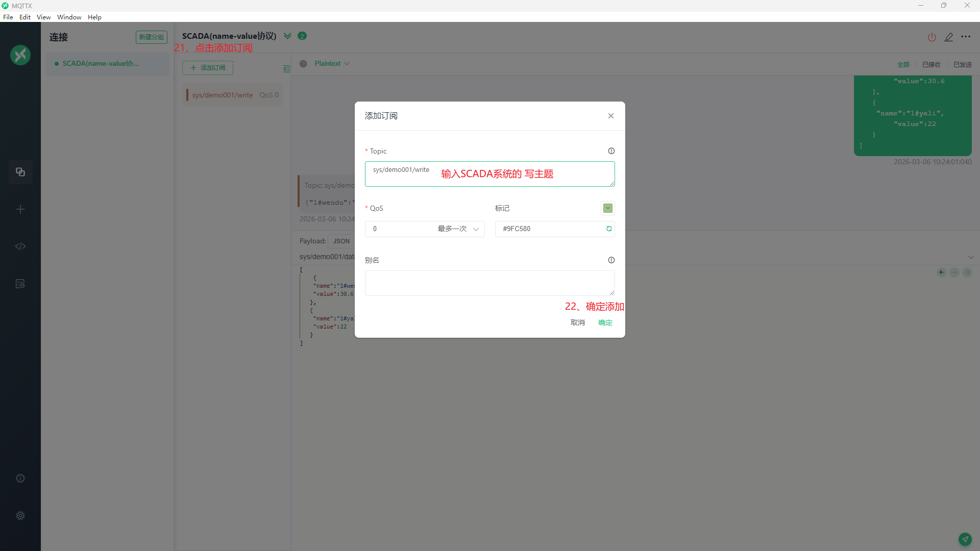
Task: Click the disconnect power icon
Action: click(x=932, y=37)
